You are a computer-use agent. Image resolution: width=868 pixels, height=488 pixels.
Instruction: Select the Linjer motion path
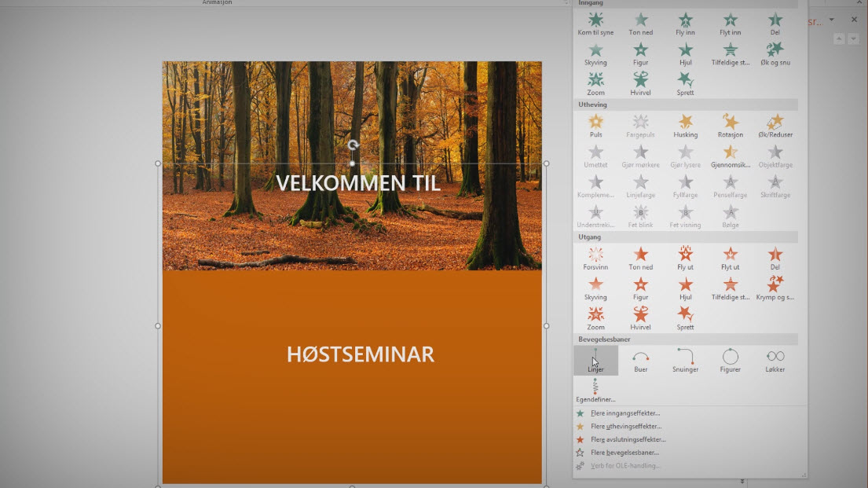click(595, 361)
